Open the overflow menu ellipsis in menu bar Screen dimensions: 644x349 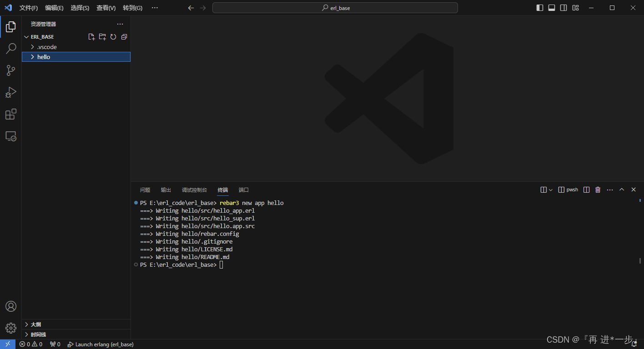click(155, 8)
